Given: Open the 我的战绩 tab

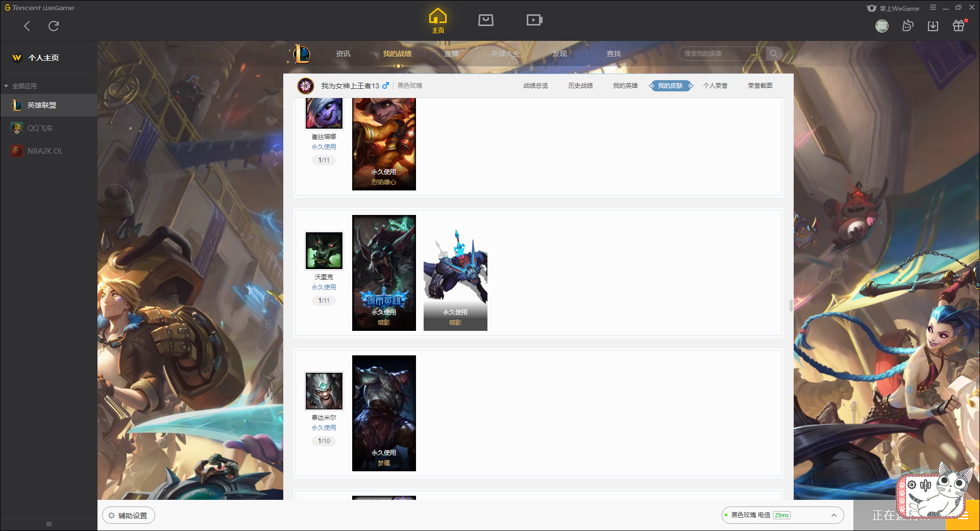Looking at the screenshot, I should pos(397,54).
